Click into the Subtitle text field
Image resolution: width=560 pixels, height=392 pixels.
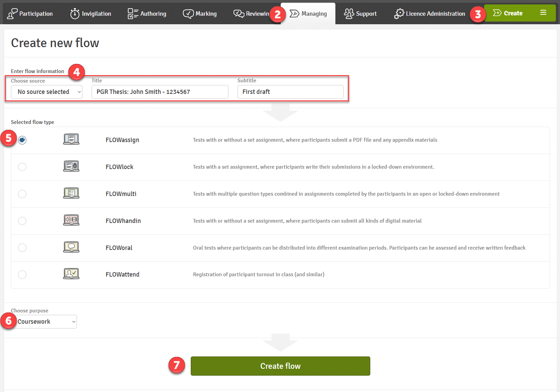[290, 92]
